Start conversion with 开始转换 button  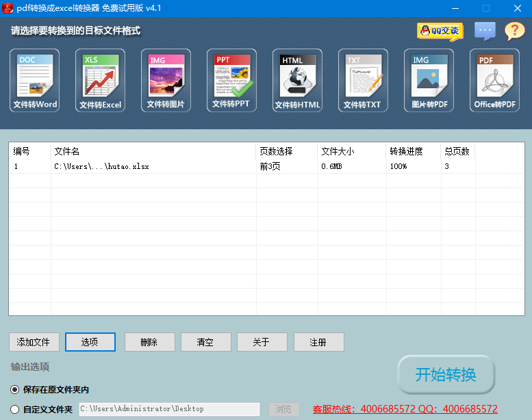[446, 375]
